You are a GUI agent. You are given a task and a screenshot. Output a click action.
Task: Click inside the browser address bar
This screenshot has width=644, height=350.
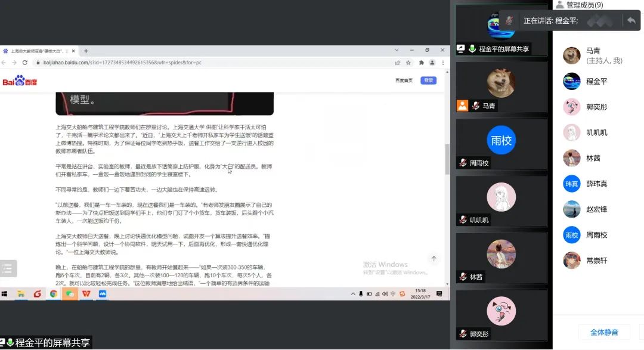tap(179, 62)
